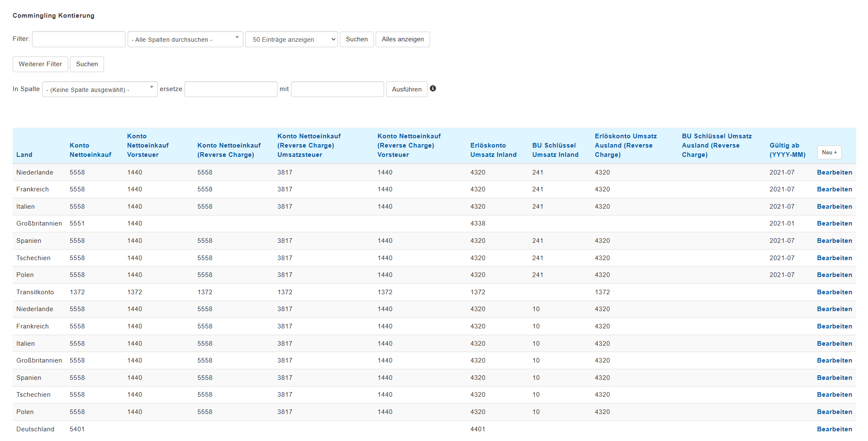Sort by 'BU Schlüssel Umsatz Ausland' header
This screenshot has height=441, width=868.
tap(717, 145)
